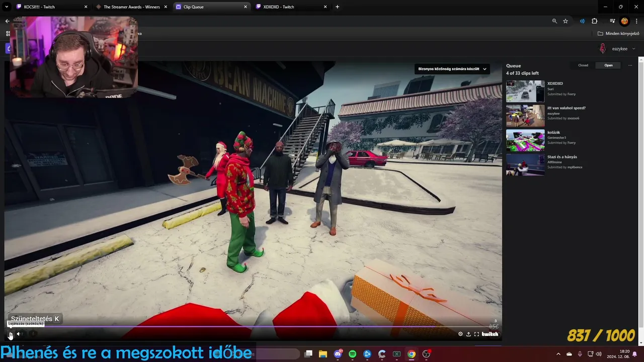
Task: Click the play/pause button in the clip player
Action: 10,334
